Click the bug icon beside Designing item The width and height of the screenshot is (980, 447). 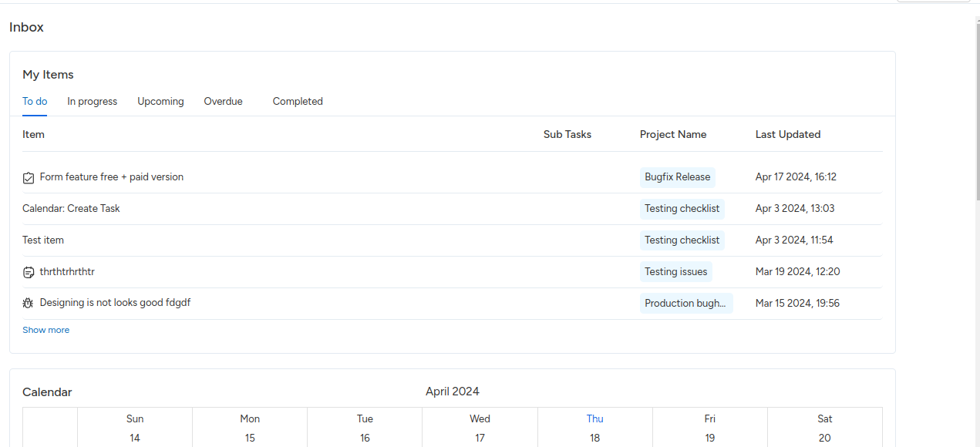29,304
